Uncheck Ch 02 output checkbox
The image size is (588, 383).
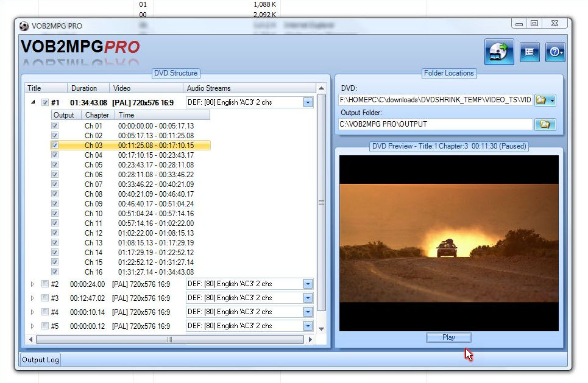(x=55, y=135)
